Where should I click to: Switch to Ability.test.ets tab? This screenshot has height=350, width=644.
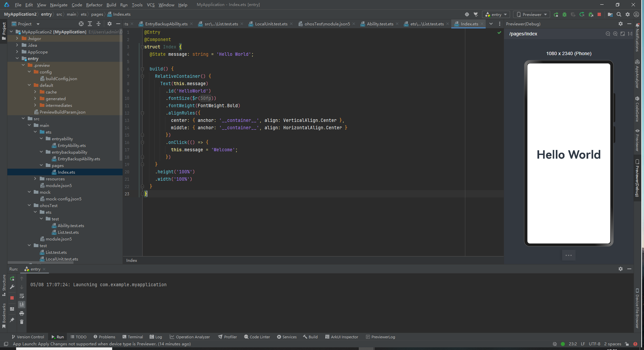[x=380, y=24]
